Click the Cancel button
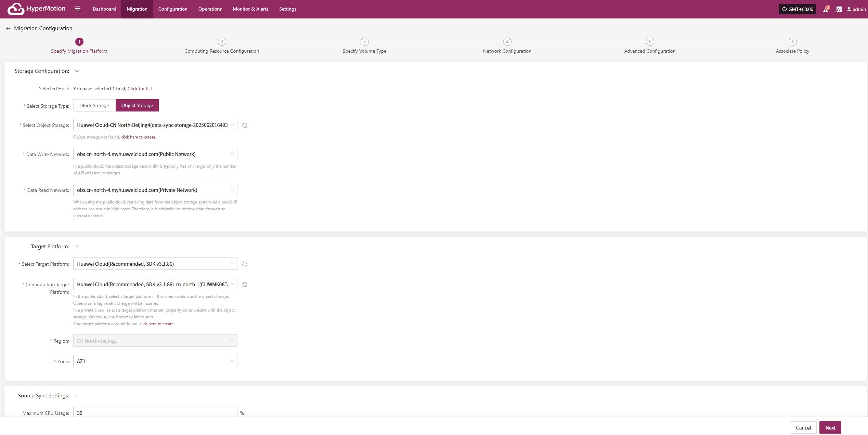Screen dimensions: 868x435 803,427
